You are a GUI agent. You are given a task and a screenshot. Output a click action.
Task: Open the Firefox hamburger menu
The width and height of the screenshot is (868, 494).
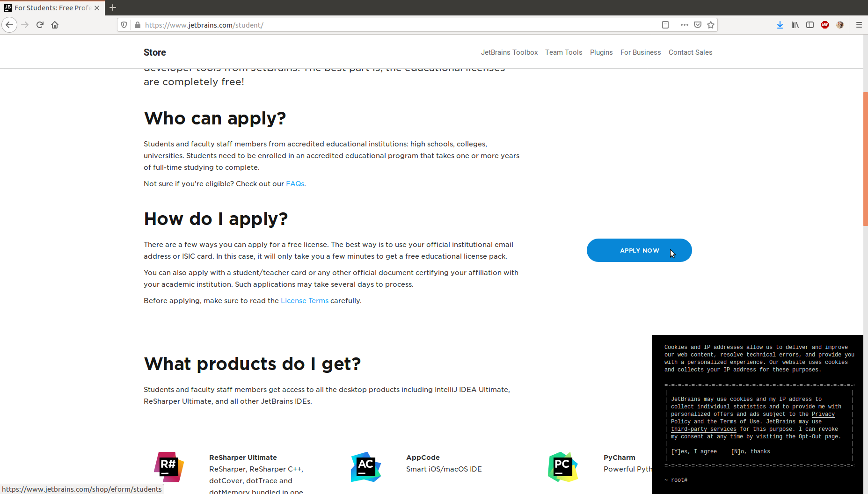click(x=859, y=25)
